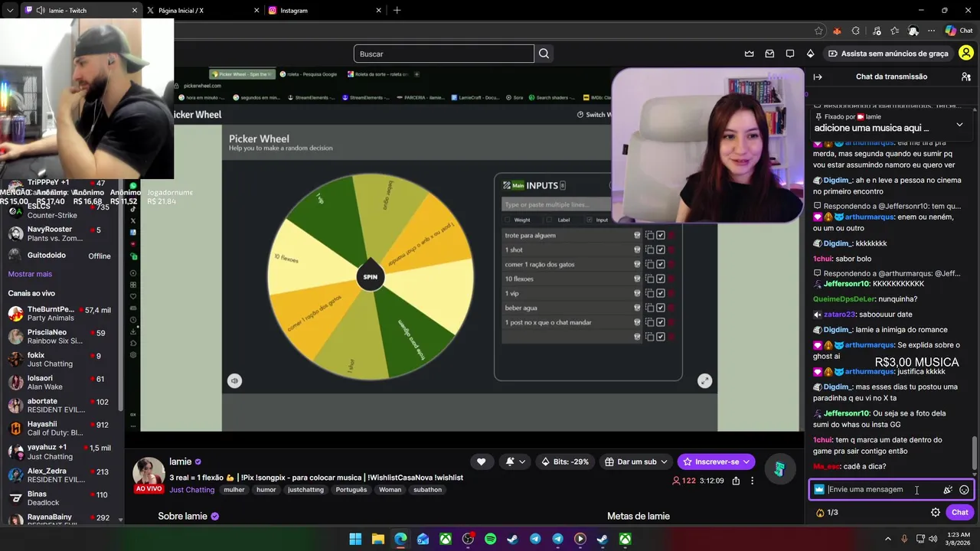Open the emote picker smiley in chat
Screen dimensions: 980x551
(964, 490)
